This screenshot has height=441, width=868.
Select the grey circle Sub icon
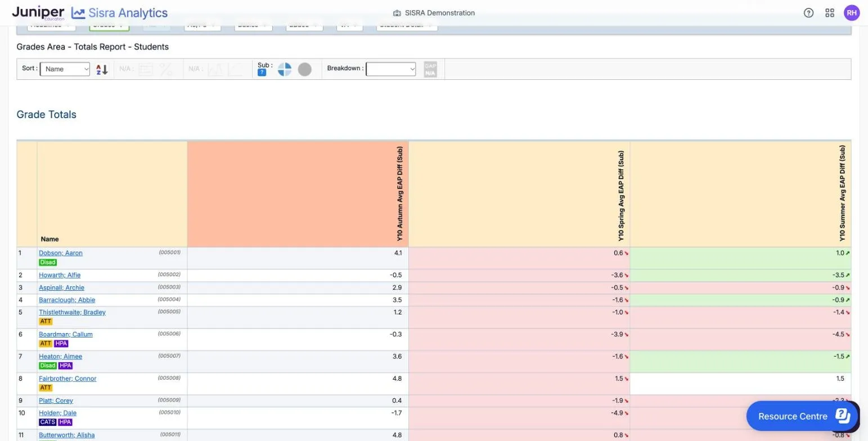point(304,69)
